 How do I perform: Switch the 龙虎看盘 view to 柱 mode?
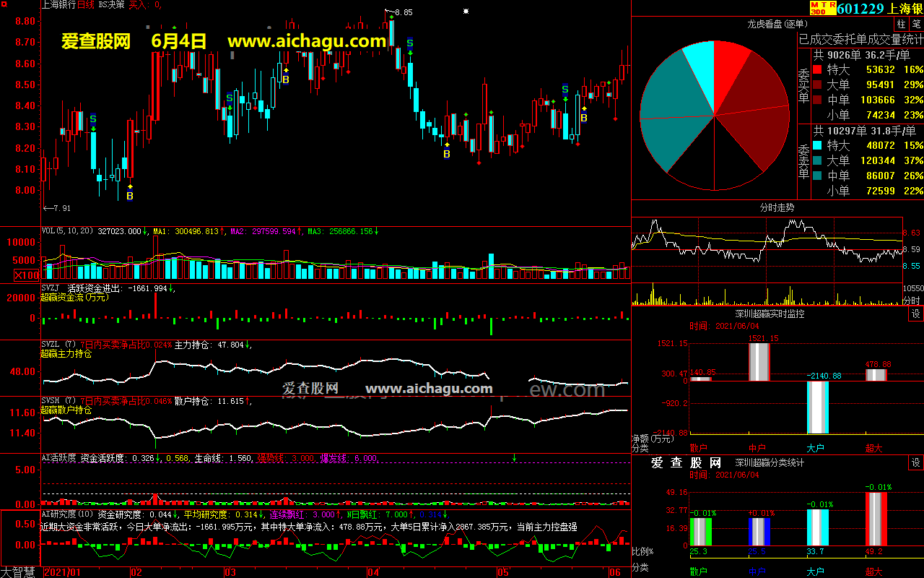tap(901, 24)
